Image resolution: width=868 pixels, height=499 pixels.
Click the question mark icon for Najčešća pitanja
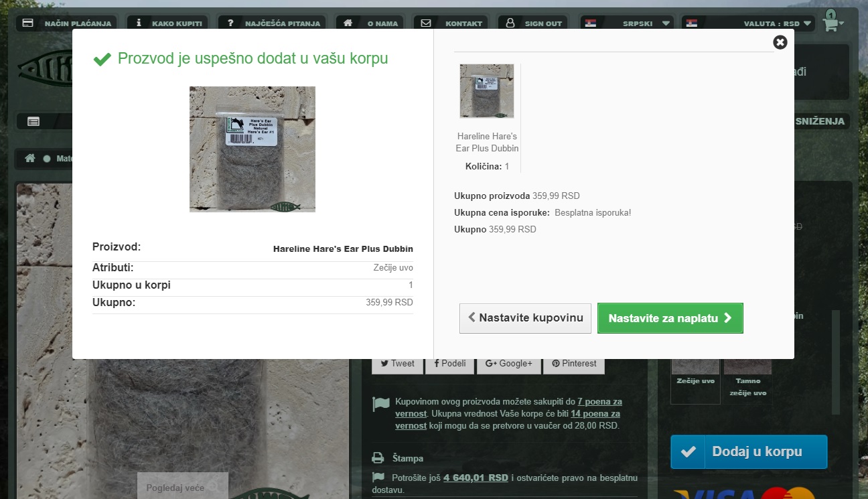tap(230, 23)
